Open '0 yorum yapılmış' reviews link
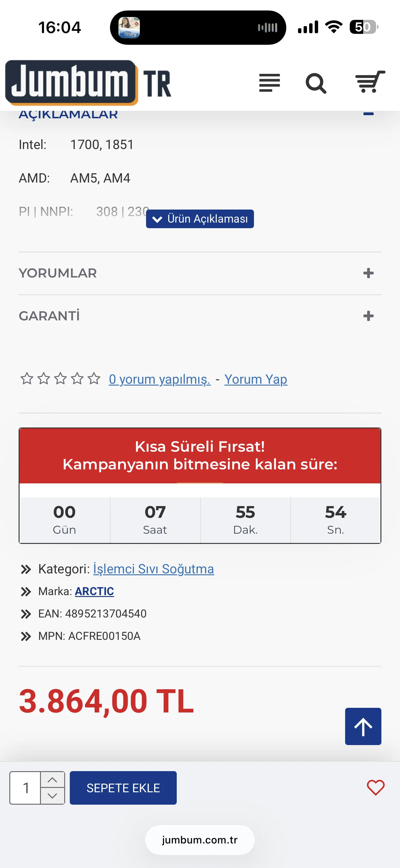This screenshot has width=400, height=868. click(x=160, y=379)
